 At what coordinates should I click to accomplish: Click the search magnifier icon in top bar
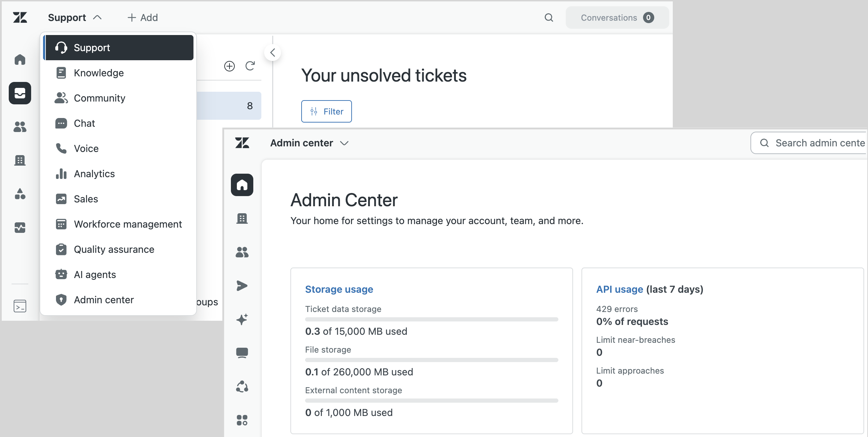click(549, 18)
